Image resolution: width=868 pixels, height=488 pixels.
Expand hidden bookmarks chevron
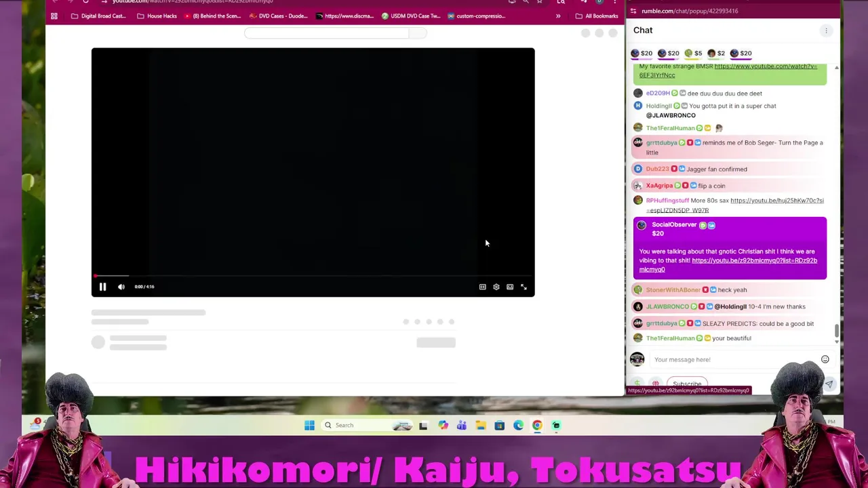click(558, 16)
